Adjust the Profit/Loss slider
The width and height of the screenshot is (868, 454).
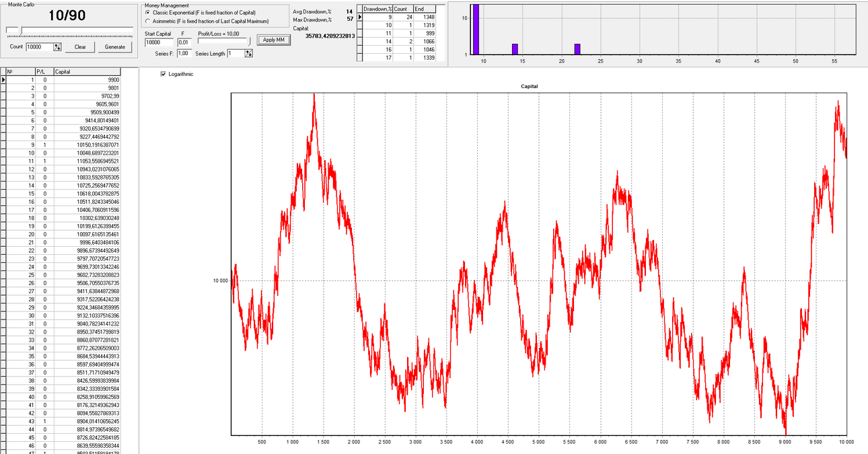(x=224, y=41)
